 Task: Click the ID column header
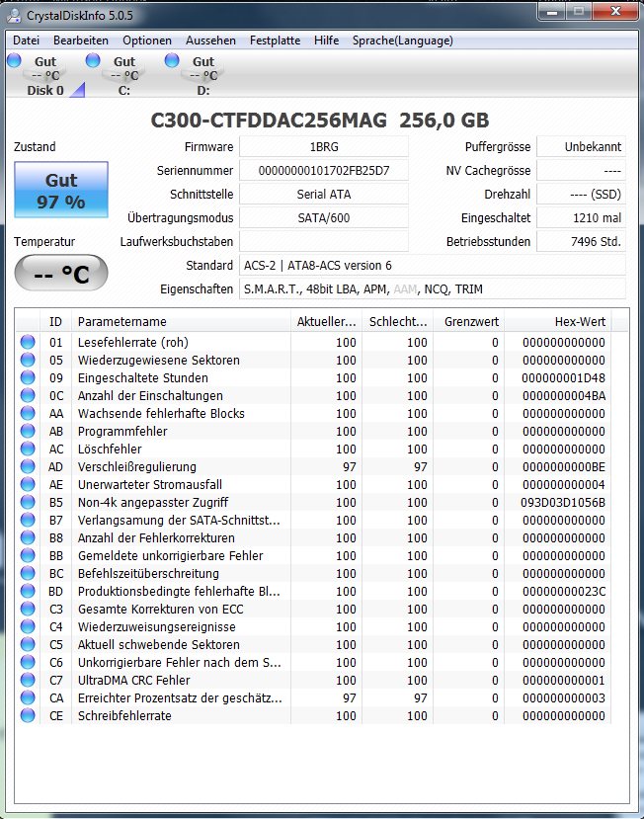tap(56, 321)
